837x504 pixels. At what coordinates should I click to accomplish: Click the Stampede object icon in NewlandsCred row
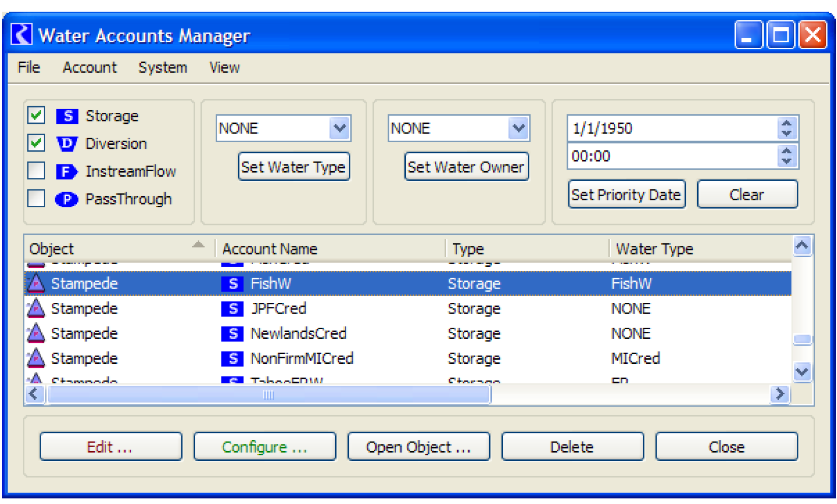[36, 333]
